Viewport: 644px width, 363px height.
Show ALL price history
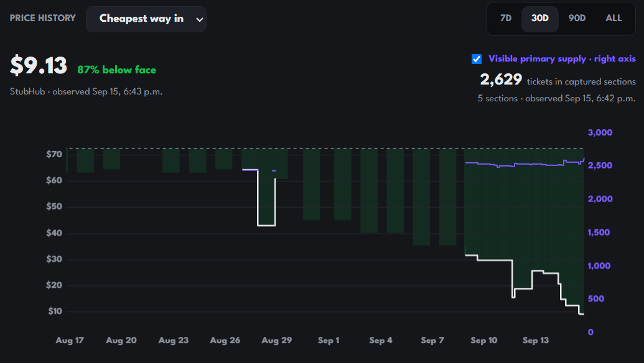(x=614, y=19)
